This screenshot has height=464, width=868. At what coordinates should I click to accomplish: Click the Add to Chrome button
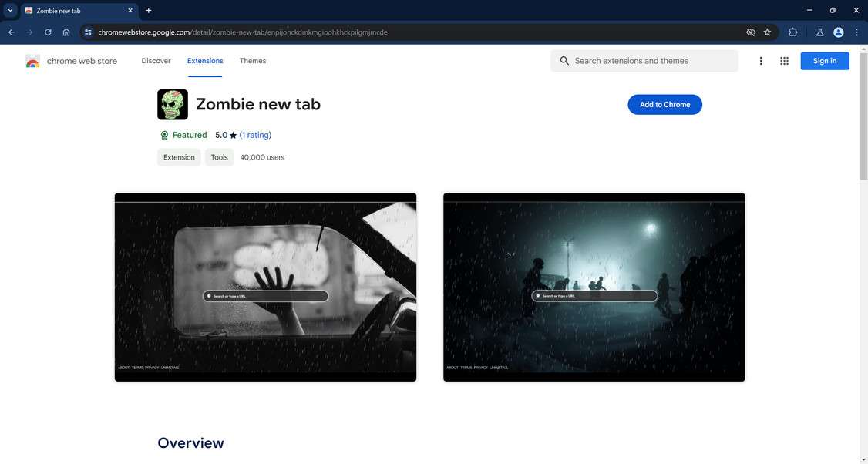[x=664, y=104]
